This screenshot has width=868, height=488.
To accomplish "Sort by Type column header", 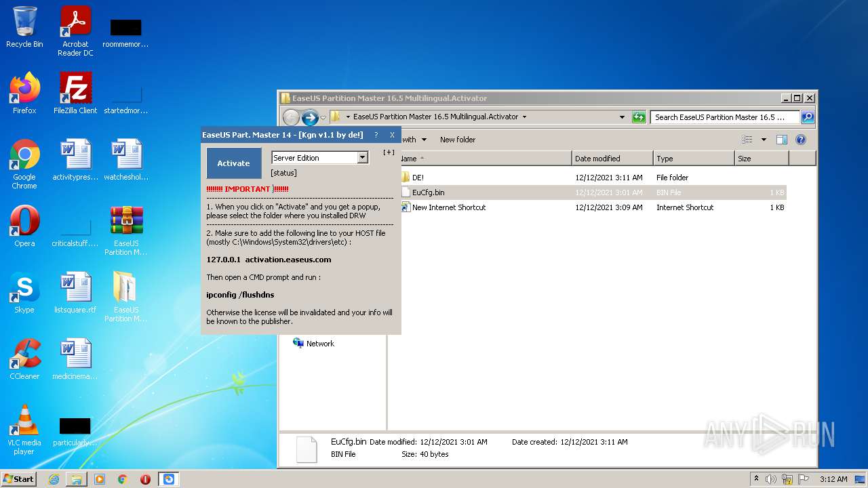I will click(x=694, y=159).
